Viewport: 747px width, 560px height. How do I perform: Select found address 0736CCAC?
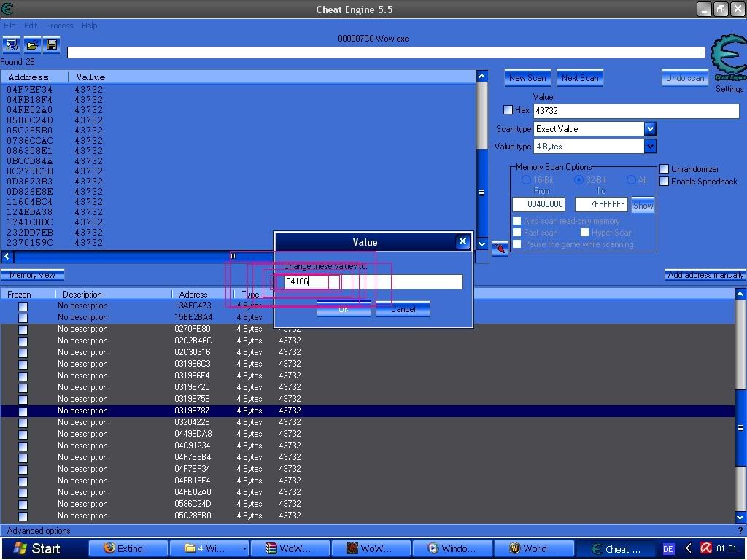(x=29, y=141)
